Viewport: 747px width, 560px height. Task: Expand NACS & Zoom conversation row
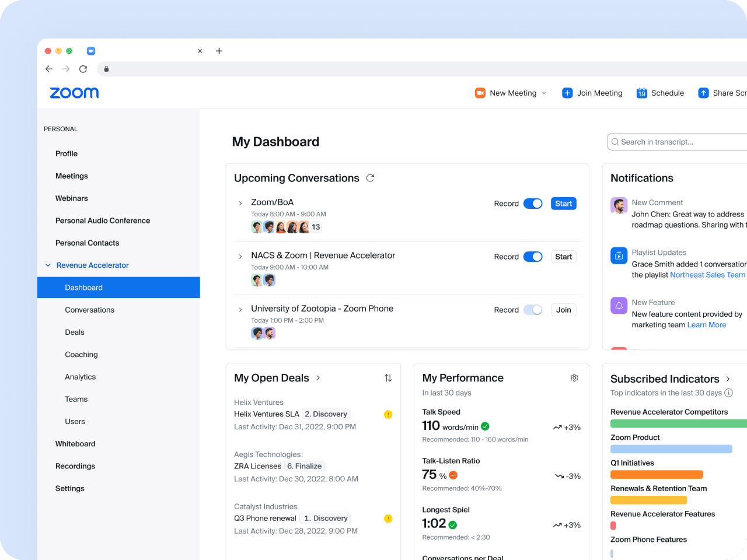pos(240,257)
